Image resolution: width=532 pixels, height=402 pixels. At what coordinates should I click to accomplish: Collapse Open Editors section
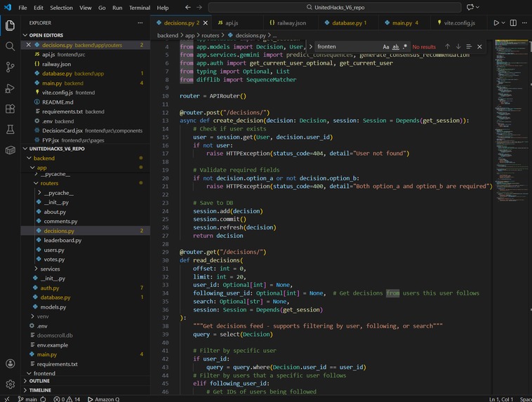click(25, 35)
